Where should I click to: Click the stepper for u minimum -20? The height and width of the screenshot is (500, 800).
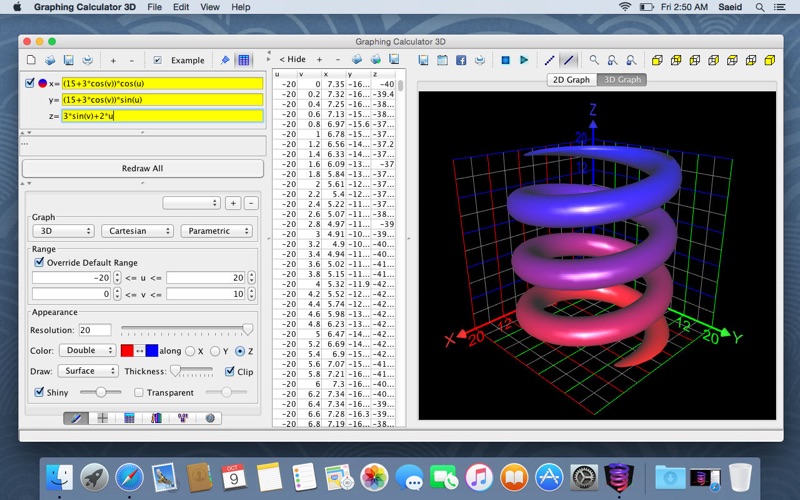(117, 278)
